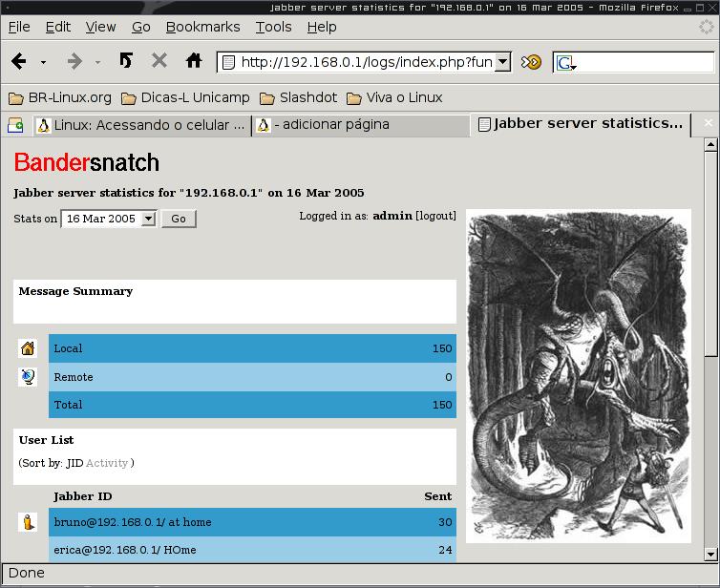The height and width of the screenshot is (588, 720).
Task: Open the View menu
Action: (100, 27)
